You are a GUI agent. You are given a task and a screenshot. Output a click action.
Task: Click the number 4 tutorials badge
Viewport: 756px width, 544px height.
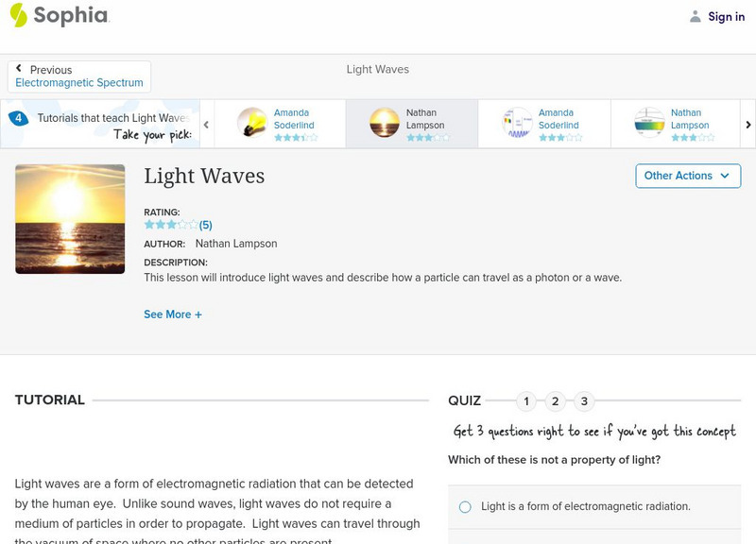[18, 118]
